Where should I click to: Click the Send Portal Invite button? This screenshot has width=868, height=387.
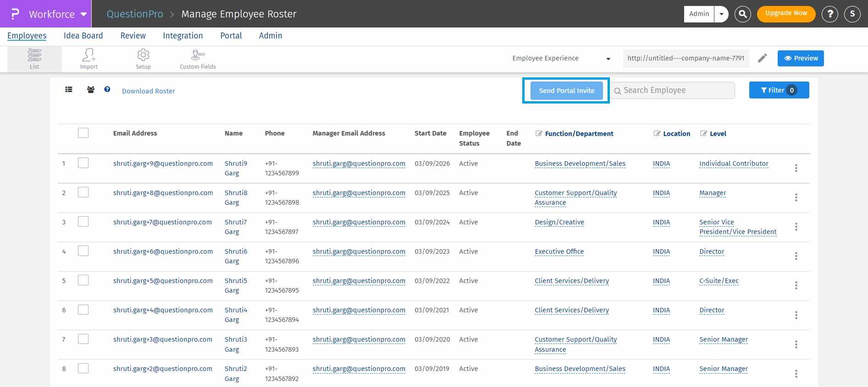[566, 91]
